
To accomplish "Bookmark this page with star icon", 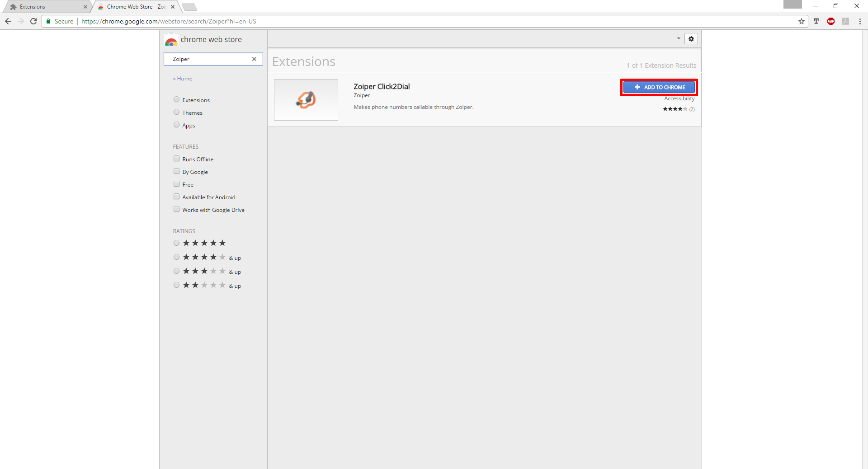I will [x=801, y=21].
